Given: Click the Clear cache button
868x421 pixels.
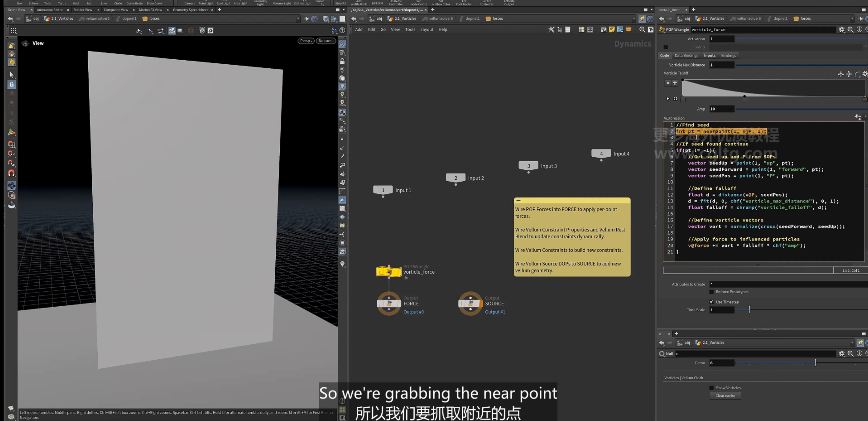Looking at the screenshot, I should pyautogui.click(x=725, y=396).
